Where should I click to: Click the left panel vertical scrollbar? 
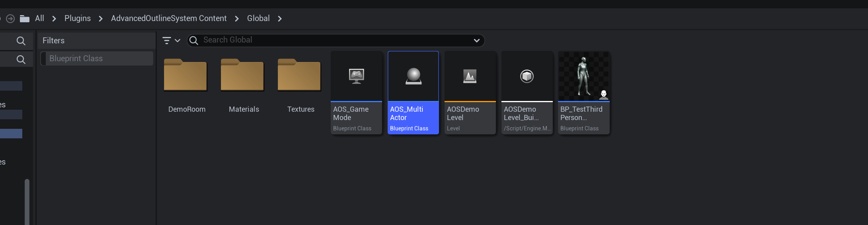pos(27,202)
